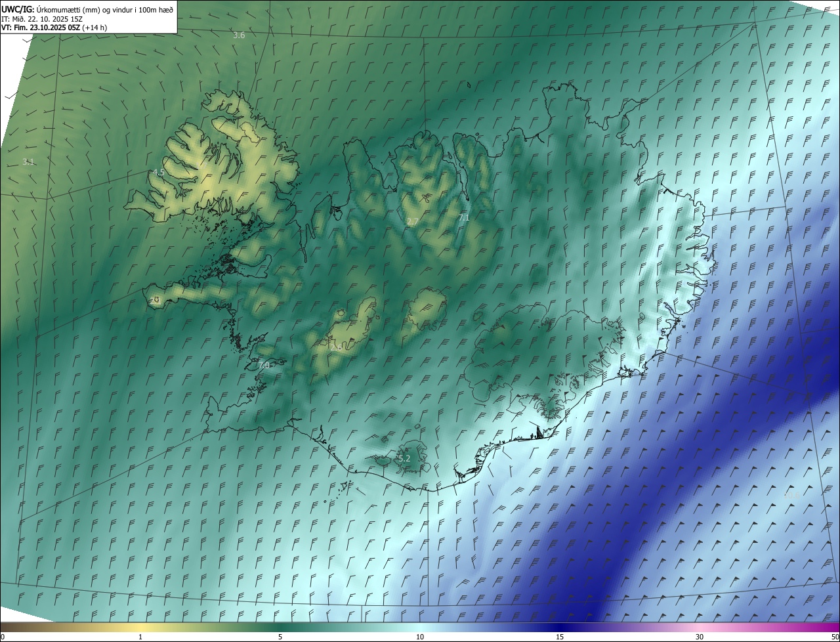Pick the brown color at the colorbar start
Image resolution: width=840 pixels, height=642 pixels.
pos(3,627)
